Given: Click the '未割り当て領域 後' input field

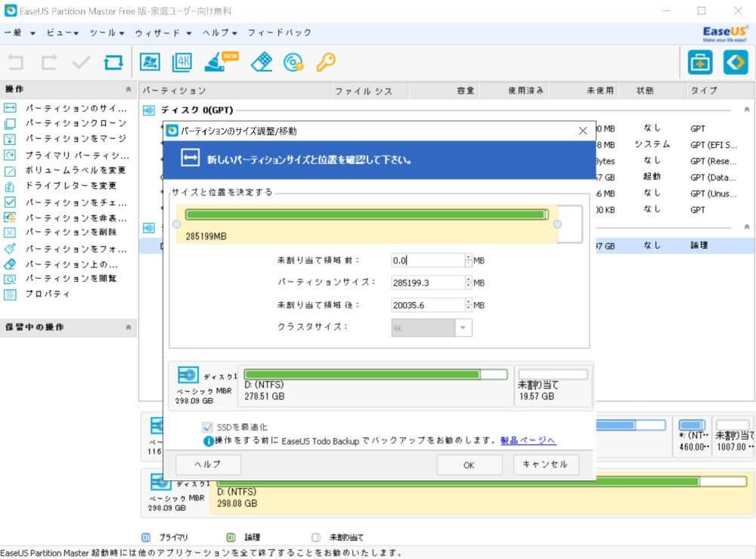Looking at the screenshot, I should click(428, 305).
